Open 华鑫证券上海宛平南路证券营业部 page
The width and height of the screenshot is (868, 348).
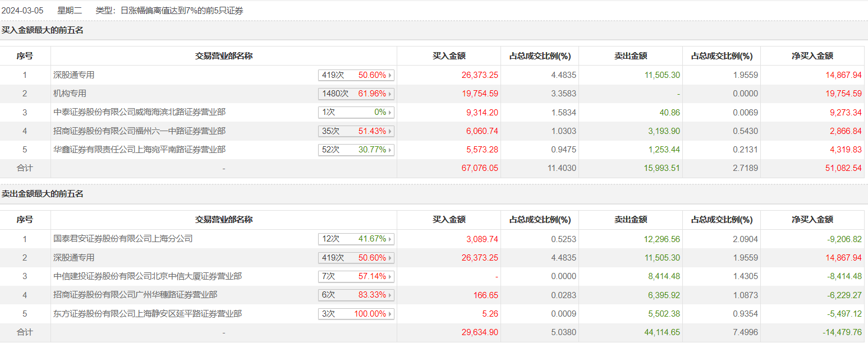point(139,150)
